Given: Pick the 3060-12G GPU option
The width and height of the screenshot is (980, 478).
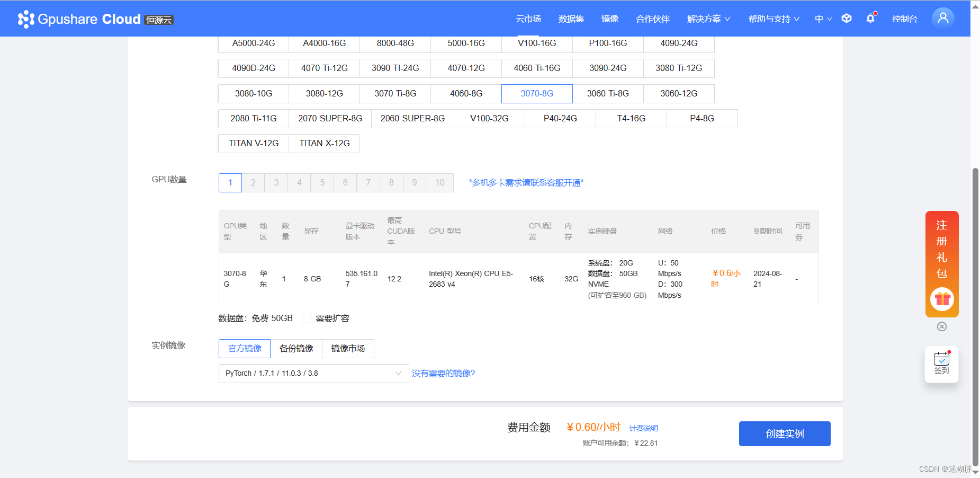Looking at the screenshot, I should pos(679,94).
